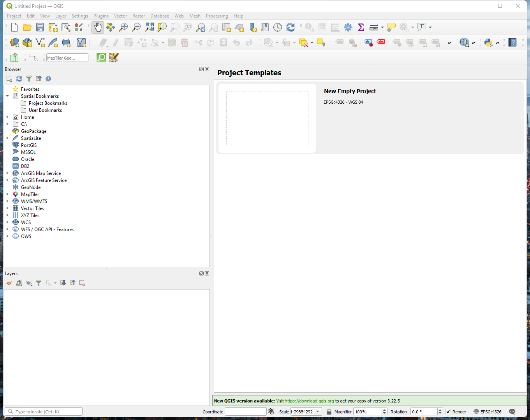This screenshot has width=530, height=420.
Task: Open the Scale dropdown arrow
Action: (x=318, y=412)
